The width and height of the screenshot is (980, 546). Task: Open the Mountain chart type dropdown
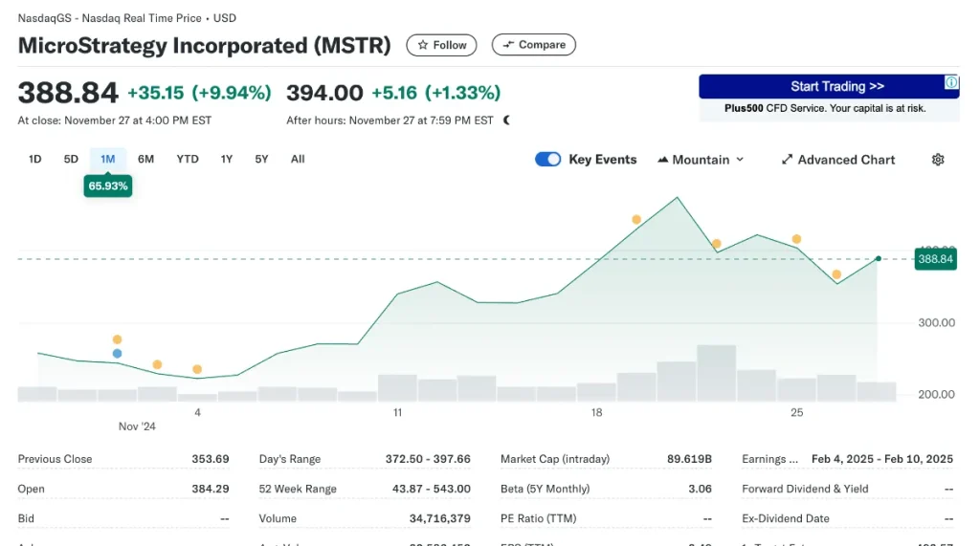point(701,160)
